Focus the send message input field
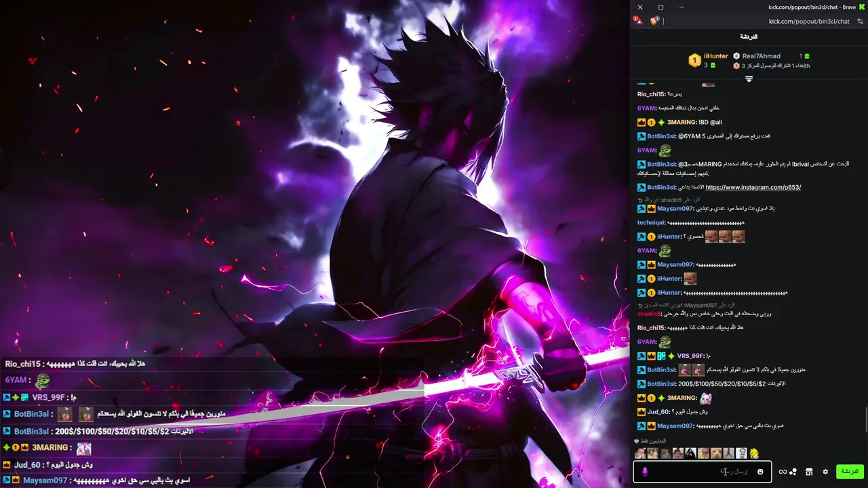This screenshot has width=868, height=488. coord(702,472)
